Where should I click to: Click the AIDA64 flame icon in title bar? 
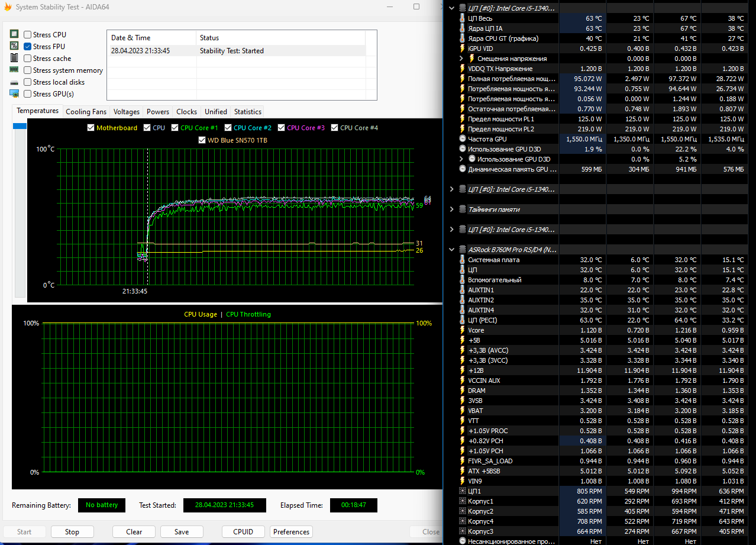click(8, 7)
